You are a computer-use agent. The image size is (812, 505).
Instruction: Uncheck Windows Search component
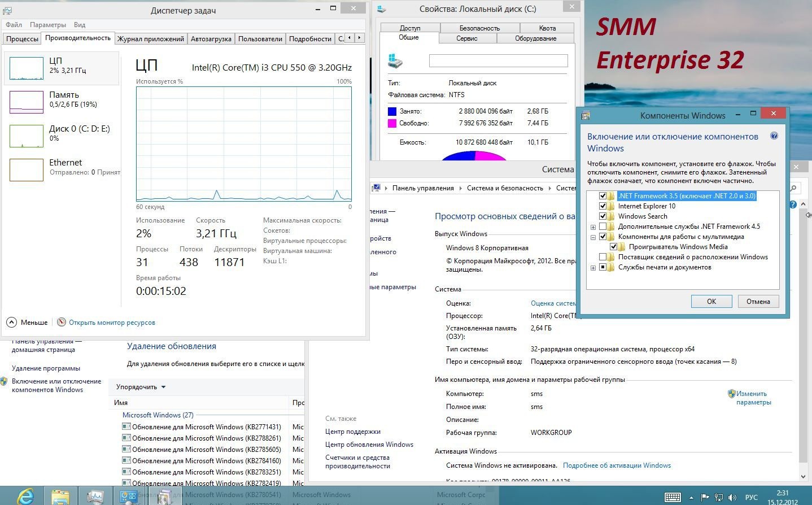pos(603,216)
